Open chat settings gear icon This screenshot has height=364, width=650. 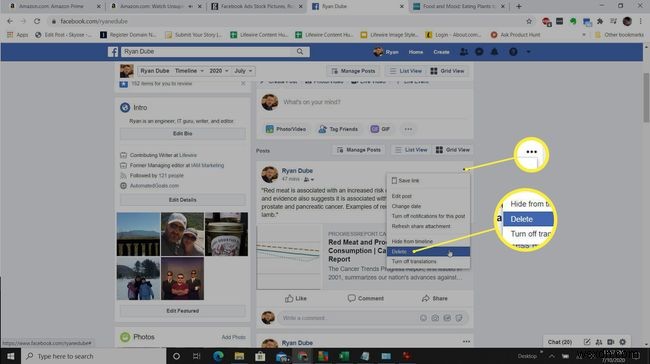pyautogui.click(x=623, y=342)
